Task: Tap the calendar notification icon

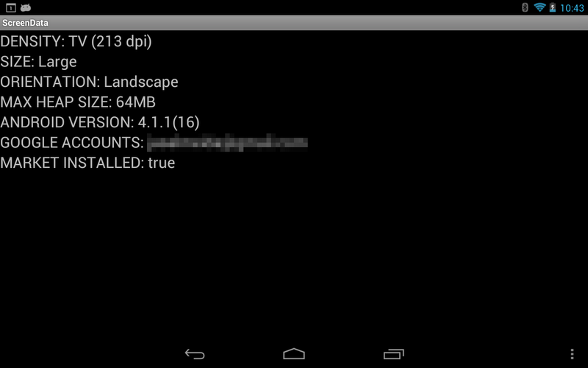Action: (11, 7)
